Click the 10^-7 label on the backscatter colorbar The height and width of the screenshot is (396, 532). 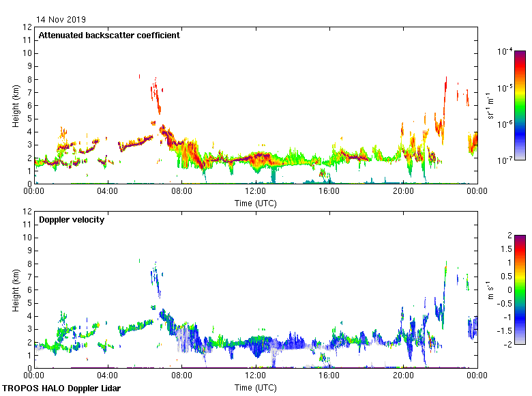click(505, 160)
